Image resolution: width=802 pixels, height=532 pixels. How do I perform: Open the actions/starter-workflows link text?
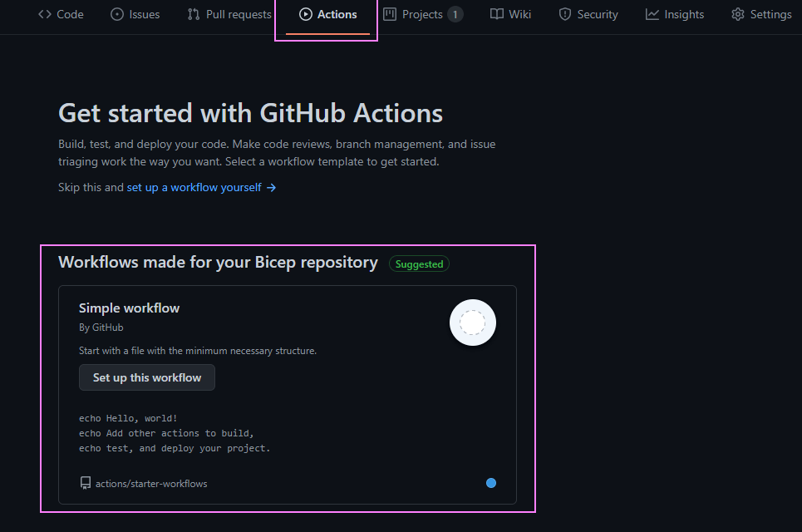tap(151, 483)
